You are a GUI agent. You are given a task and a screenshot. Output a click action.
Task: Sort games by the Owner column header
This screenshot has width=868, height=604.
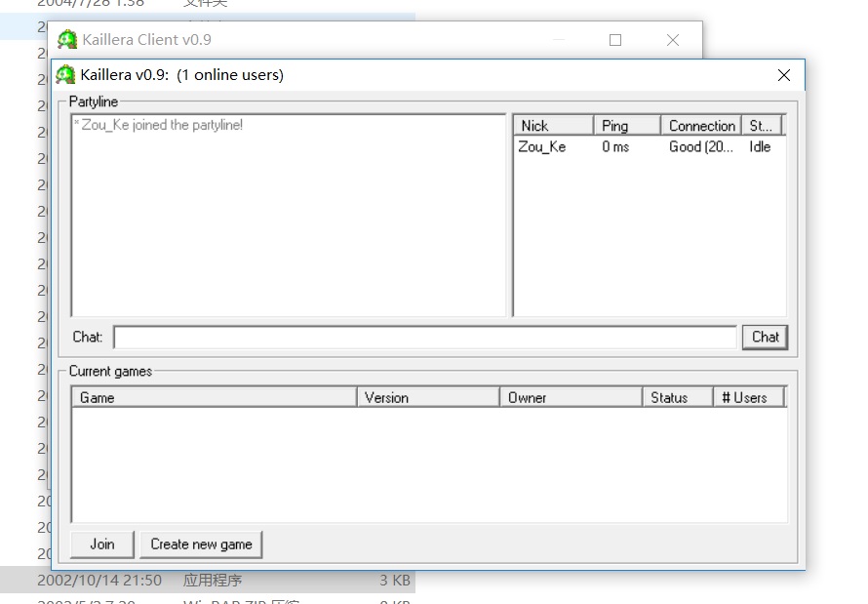572,397
